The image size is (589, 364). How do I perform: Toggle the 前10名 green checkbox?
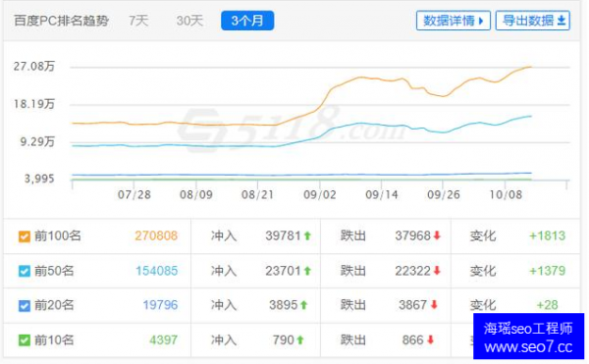[25, 340]
